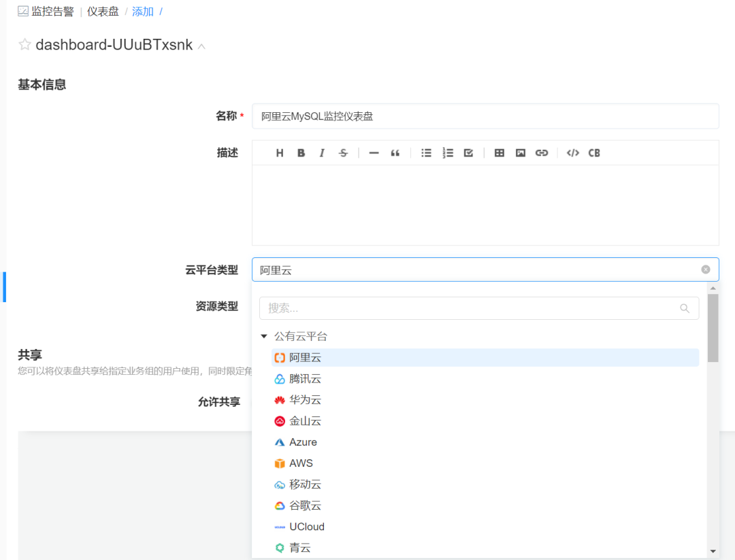735x560 pixels.
Task: Insert a heading using the H icon
Action: point(279,152)
